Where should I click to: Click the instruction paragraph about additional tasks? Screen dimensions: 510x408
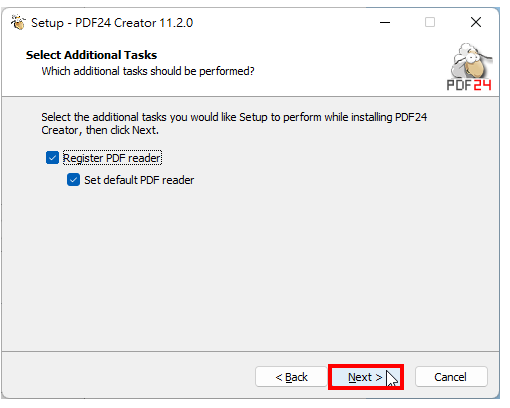(x=234, y=123)
